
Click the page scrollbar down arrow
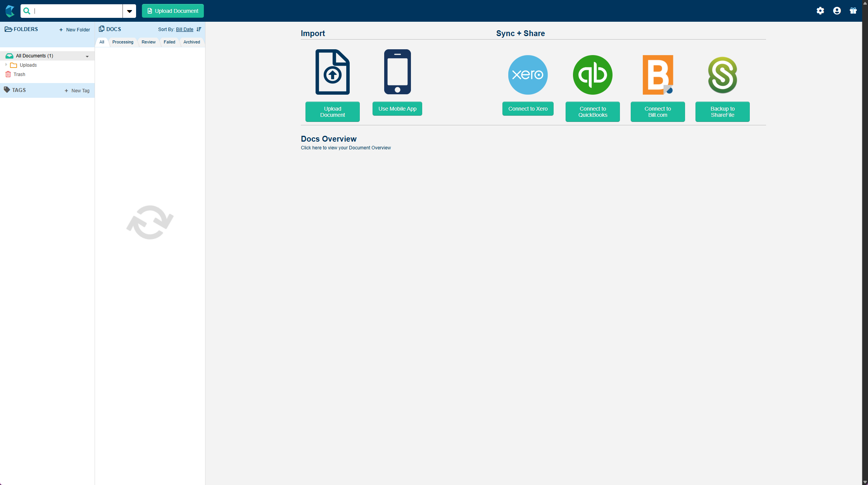[865, 482]
